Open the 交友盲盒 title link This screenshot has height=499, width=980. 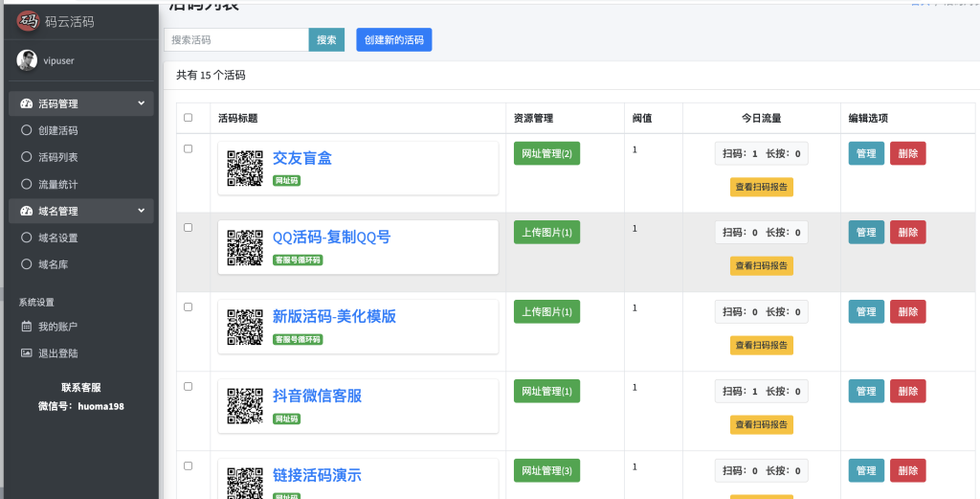click(x=301, y=158)
